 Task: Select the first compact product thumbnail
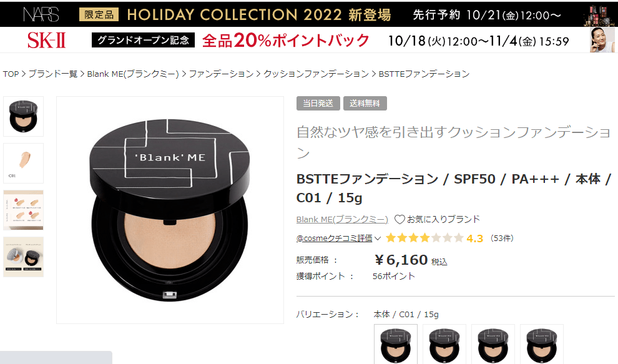[x=23, y=116]
